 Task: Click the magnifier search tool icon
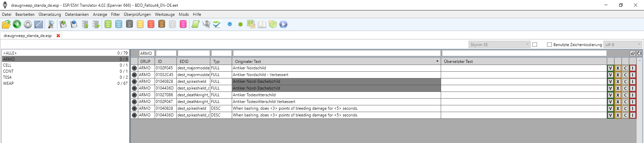pos(51,24)
